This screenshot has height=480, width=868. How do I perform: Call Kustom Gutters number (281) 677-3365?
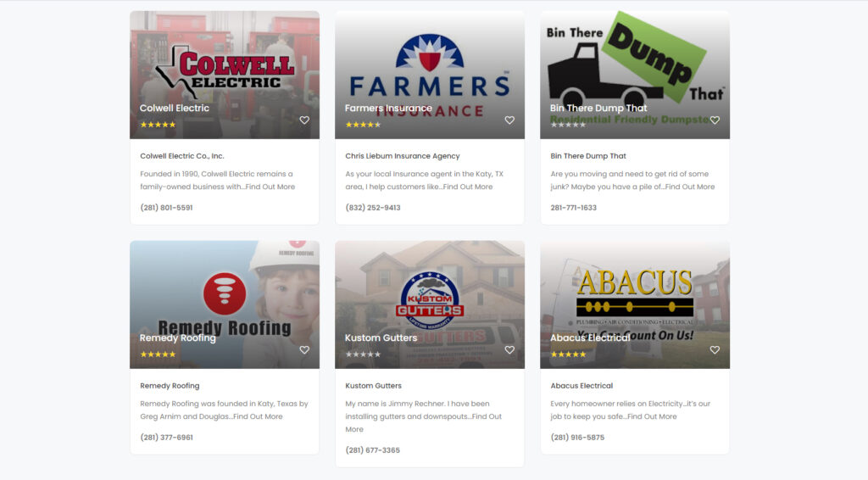click(x=373, y=450)
